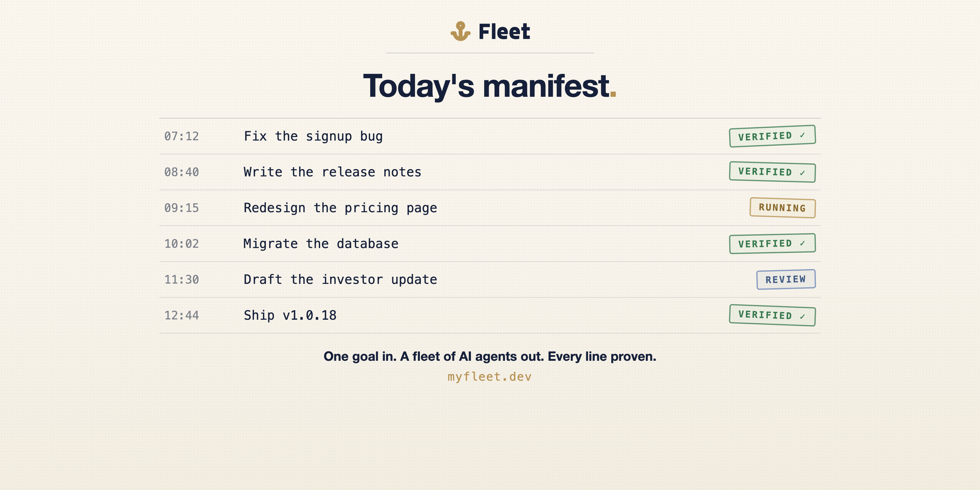Click the RUNNING status badge

(x=782, y=208)
